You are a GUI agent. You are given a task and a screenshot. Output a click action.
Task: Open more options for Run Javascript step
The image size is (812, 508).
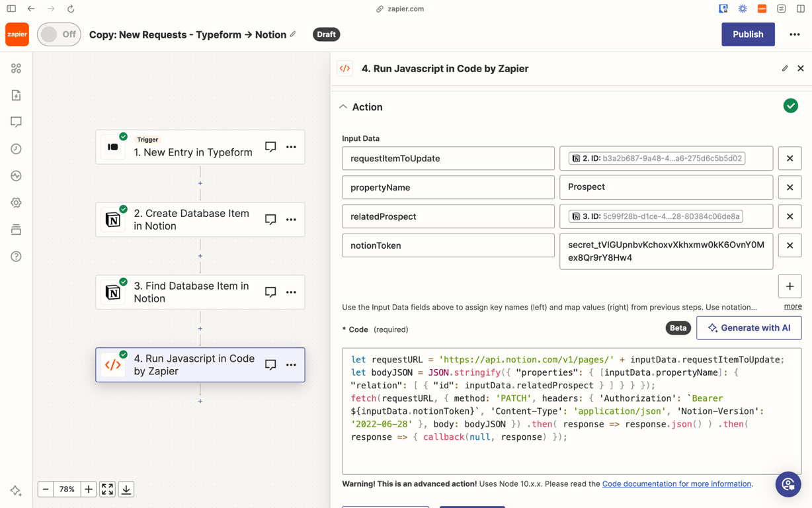point(291,365)
